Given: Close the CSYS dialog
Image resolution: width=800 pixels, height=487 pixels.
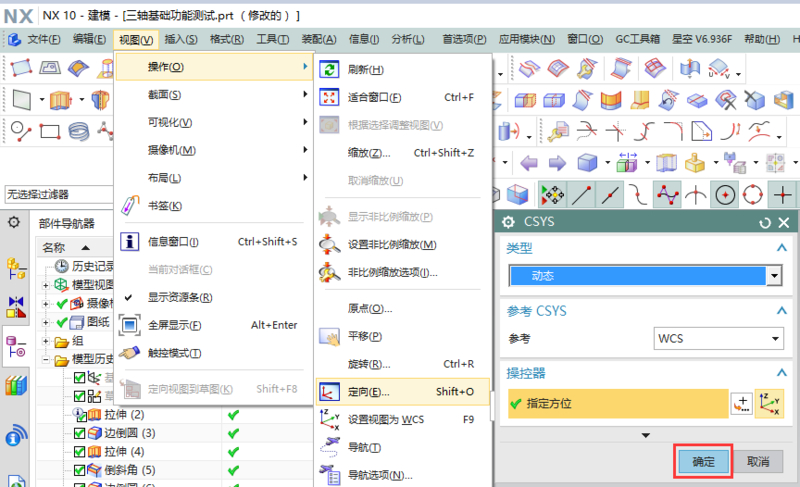Looking at the screenshot, I should pyautogui.click(x=784, y=222).
